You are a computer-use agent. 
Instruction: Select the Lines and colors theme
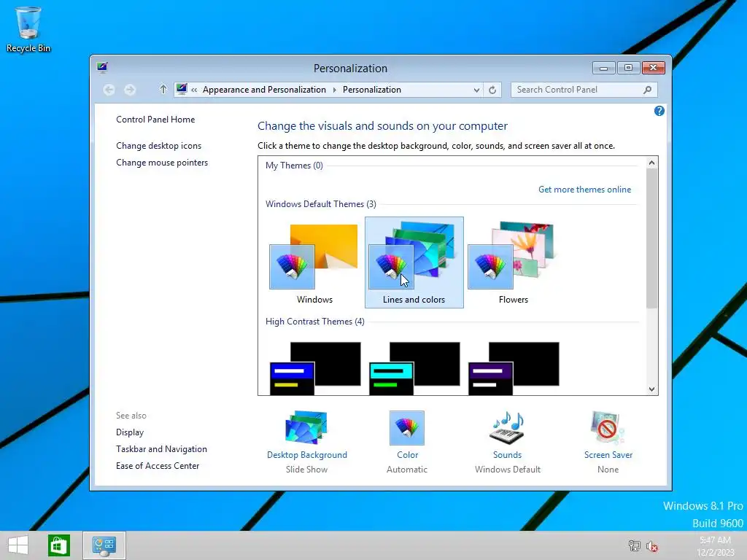pyautogui.click(x=414, y=262)
